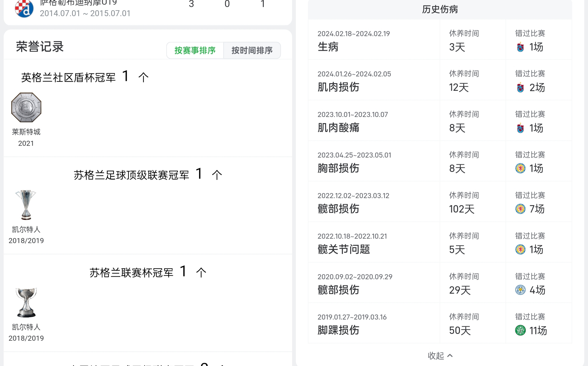The height and width of the screenshot is (366, 588).
Task: Collapse the injury history with 收起
Action: (x=436, y=356)
